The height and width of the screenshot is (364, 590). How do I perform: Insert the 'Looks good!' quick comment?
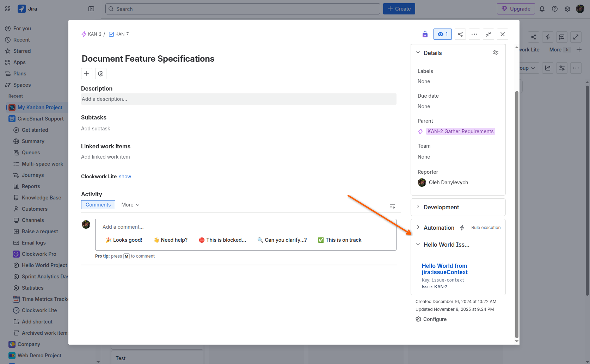124,240
